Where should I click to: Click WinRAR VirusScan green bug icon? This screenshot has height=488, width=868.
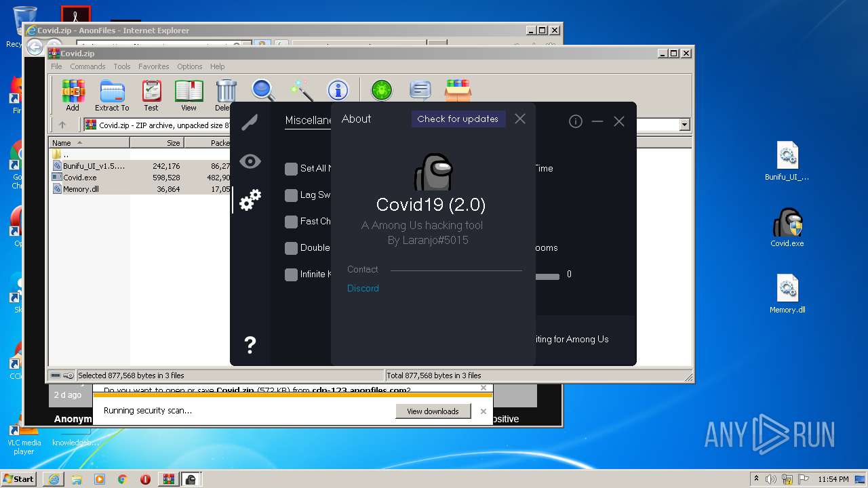point(382,90)
